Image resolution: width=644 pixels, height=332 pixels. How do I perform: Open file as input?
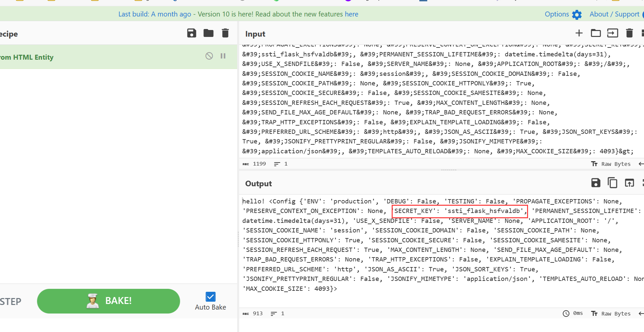[612, 33]
